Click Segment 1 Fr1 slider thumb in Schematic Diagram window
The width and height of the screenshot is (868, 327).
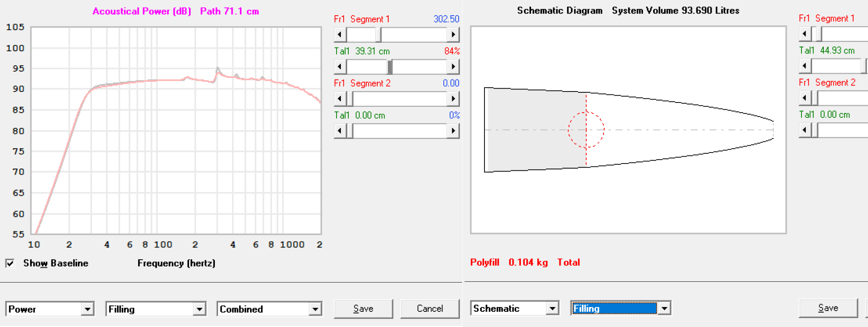coord(819,33)
